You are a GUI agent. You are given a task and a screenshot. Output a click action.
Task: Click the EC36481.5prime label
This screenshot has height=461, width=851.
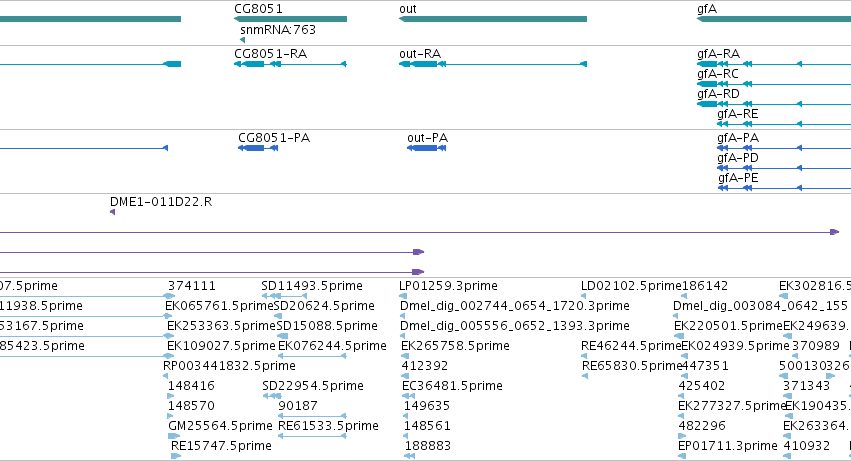click(452, 387)
